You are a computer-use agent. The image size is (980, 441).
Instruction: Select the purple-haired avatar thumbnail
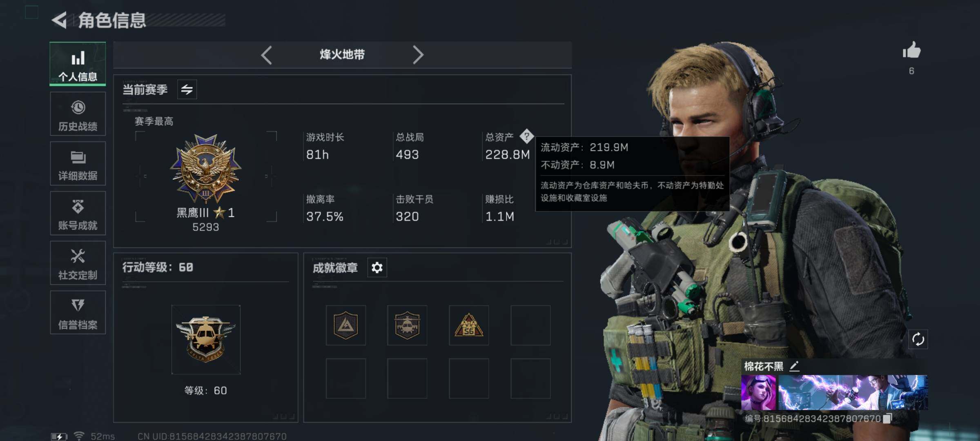758,392
